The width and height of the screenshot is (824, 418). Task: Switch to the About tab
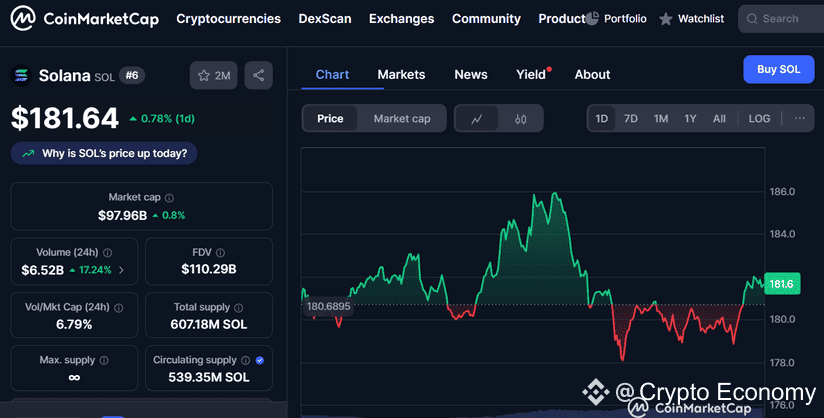click(x=592, y=75)
